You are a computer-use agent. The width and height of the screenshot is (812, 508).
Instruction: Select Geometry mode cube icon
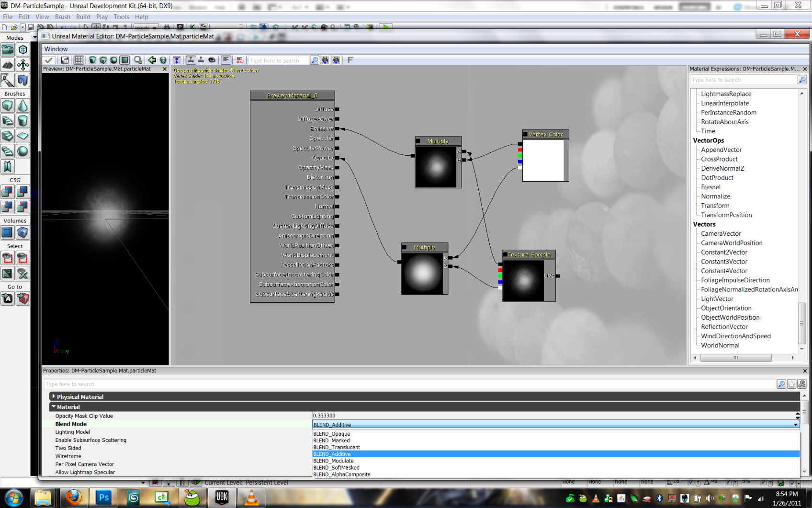coord(23,49)
